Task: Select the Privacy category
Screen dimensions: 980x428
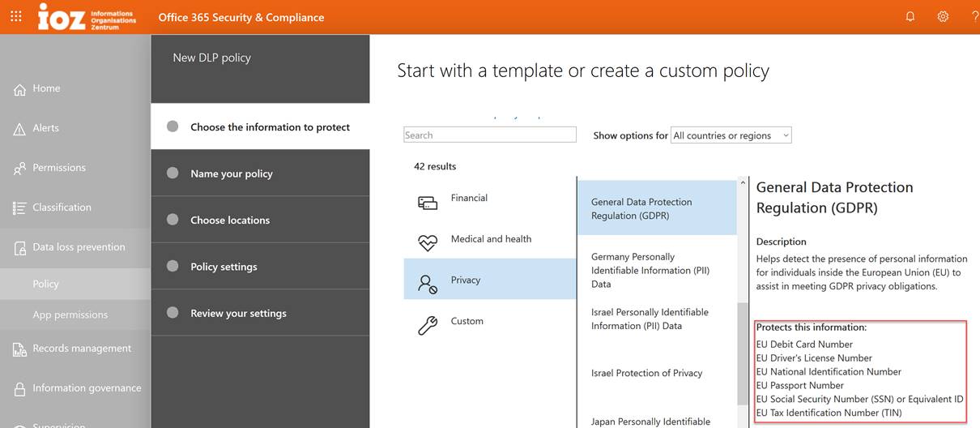Action: 490,280
